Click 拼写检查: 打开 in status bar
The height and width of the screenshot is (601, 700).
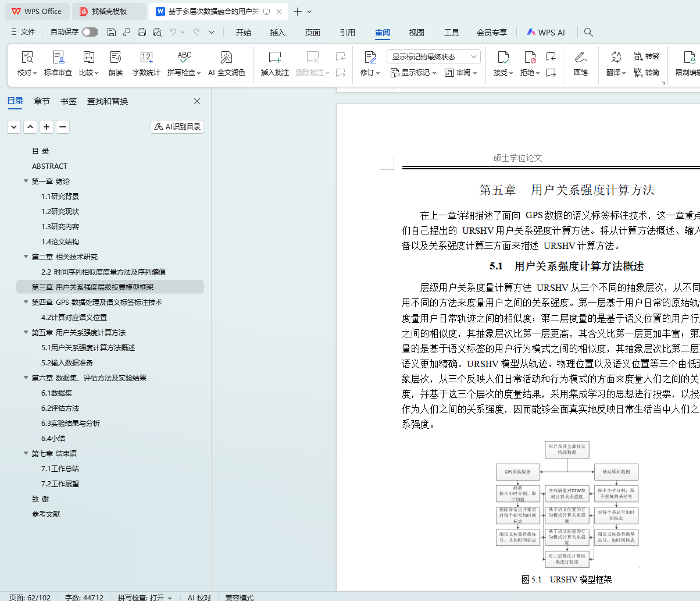[x=145, y=597]
